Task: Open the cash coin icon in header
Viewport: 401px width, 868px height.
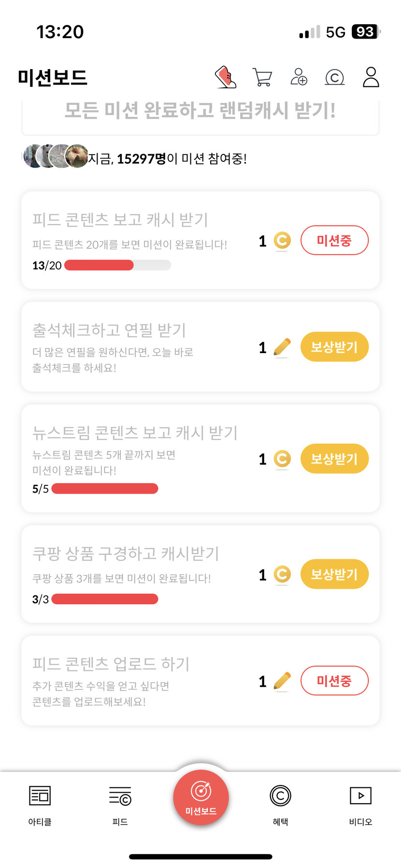Action: coord(335,77)
